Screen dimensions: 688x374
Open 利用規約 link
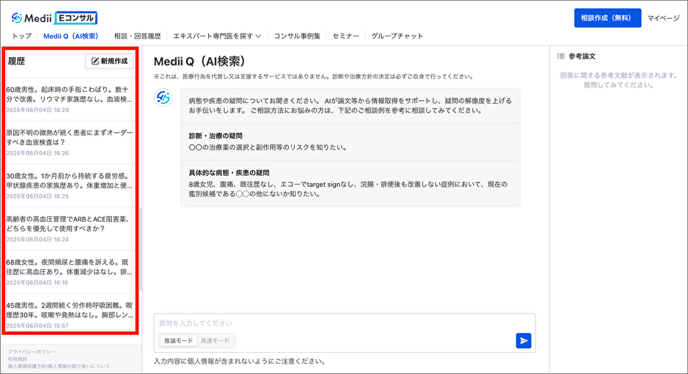17,359
